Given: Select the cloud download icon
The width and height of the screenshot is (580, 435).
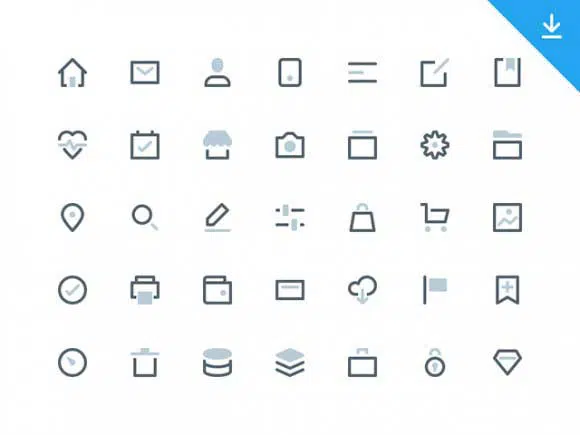Looking at the screenshot, I should pos(362,290).
